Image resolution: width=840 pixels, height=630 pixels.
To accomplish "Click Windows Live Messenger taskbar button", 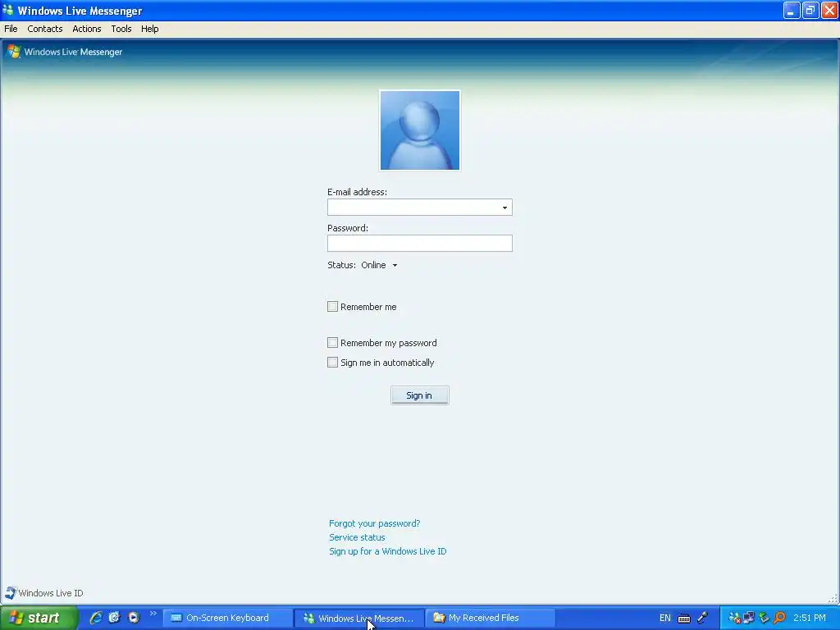I will (x=359, y=619).
